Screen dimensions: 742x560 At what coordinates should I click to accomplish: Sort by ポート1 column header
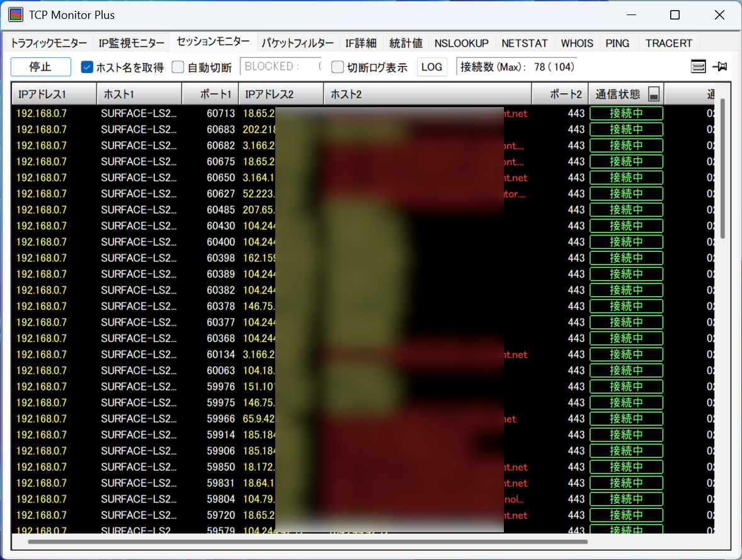point(210,94)
